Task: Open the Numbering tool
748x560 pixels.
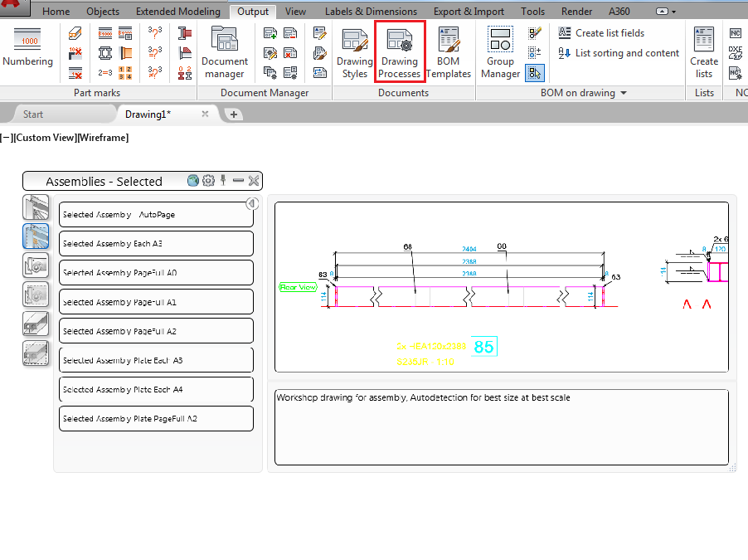Action: pyautogui.click(x=27, y=48)
